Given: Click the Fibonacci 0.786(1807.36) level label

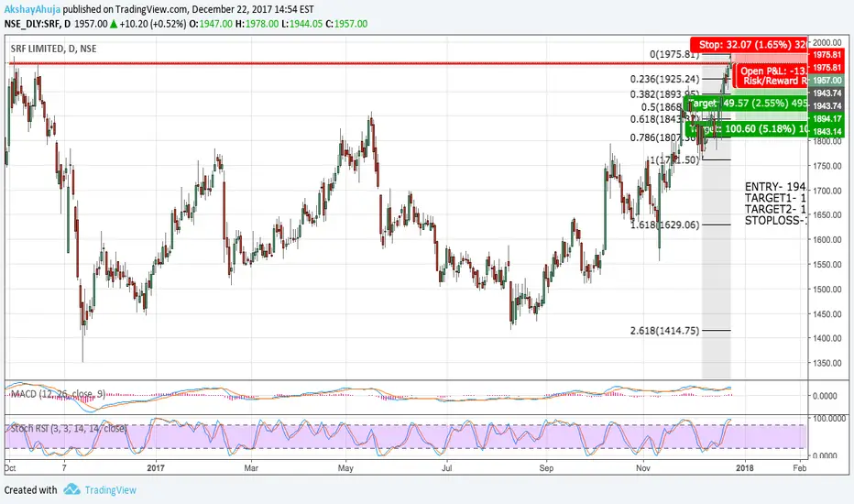Looking at the screenshot, I should coord(664,137).
